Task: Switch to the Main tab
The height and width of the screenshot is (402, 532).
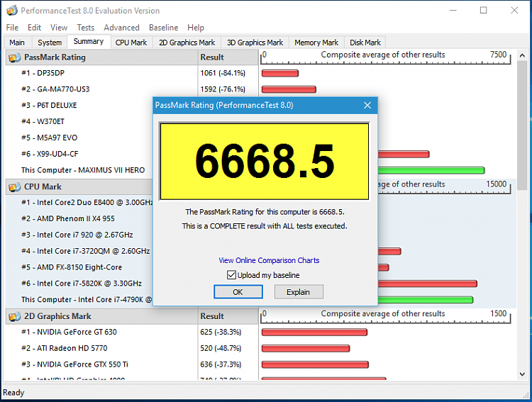Action: pyautogui.click(x=17, y=43)
